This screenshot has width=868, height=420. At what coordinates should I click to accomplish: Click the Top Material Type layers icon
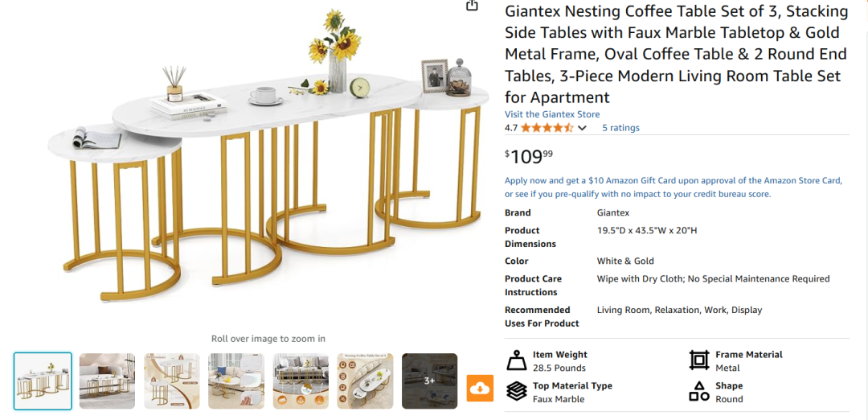516,392
